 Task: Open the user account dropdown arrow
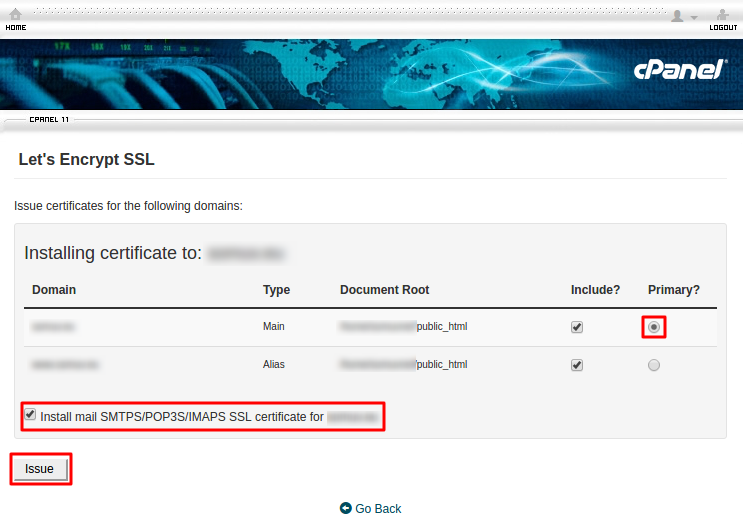[x=694, y=18]
